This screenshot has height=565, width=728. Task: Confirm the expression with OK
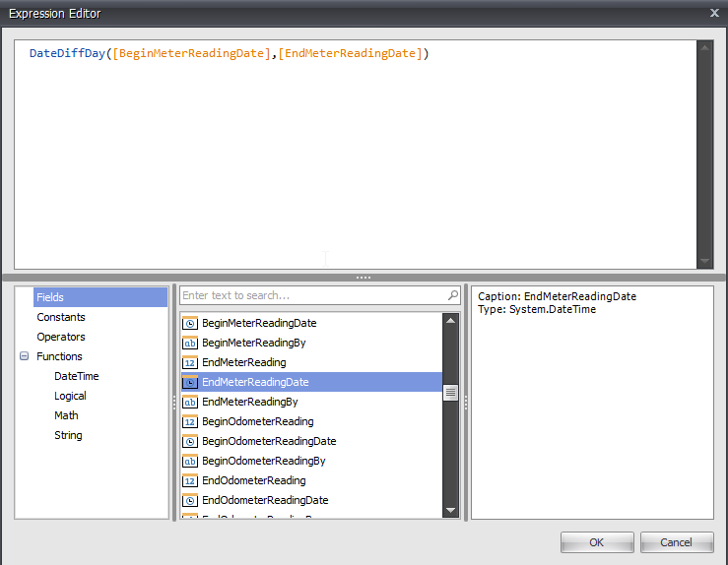tap(597, 542)
